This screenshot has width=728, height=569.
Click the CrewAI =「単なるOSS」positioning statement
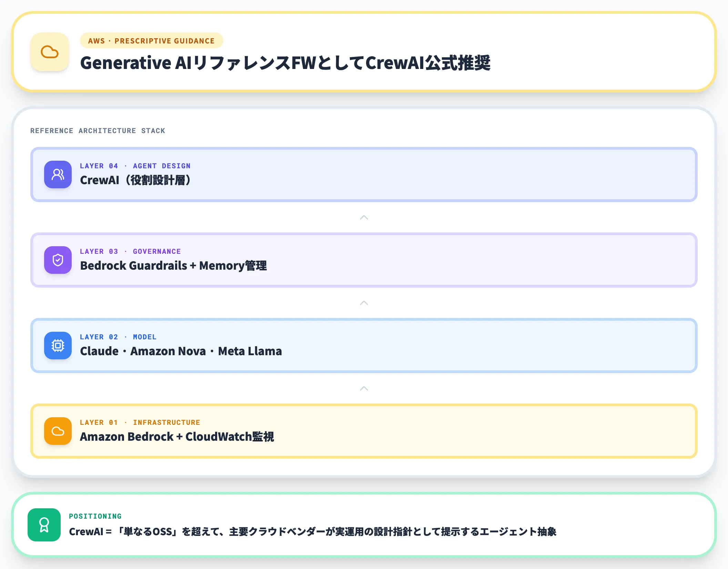coord(313,532)
